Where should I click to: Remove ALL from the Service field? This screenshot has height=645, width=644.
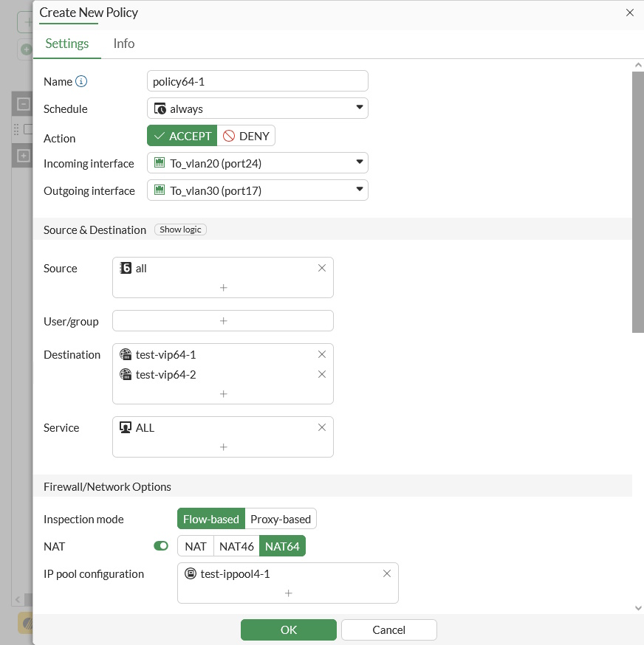click(x=322, y=427)
